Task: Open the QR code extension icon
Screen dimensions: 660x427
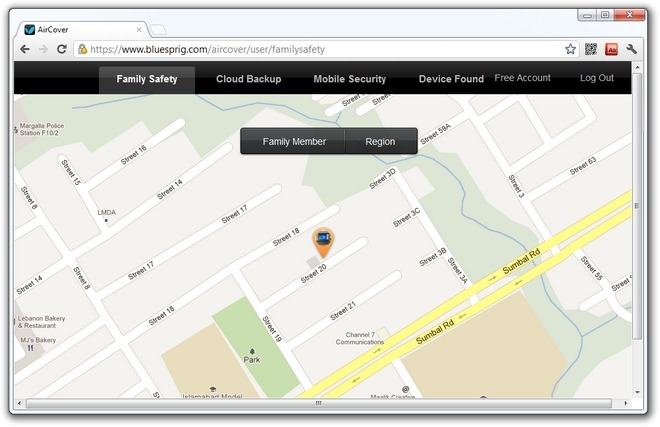Action: 591,49
